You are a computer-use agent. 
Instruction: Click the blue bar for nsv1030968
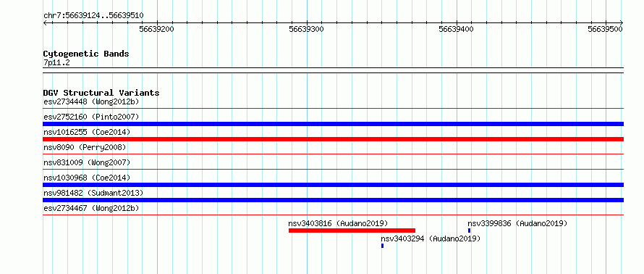pos(333,185)
